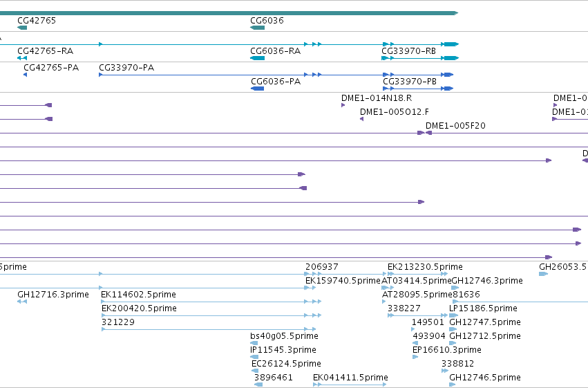Select EC26124.5prime EST

286,364
